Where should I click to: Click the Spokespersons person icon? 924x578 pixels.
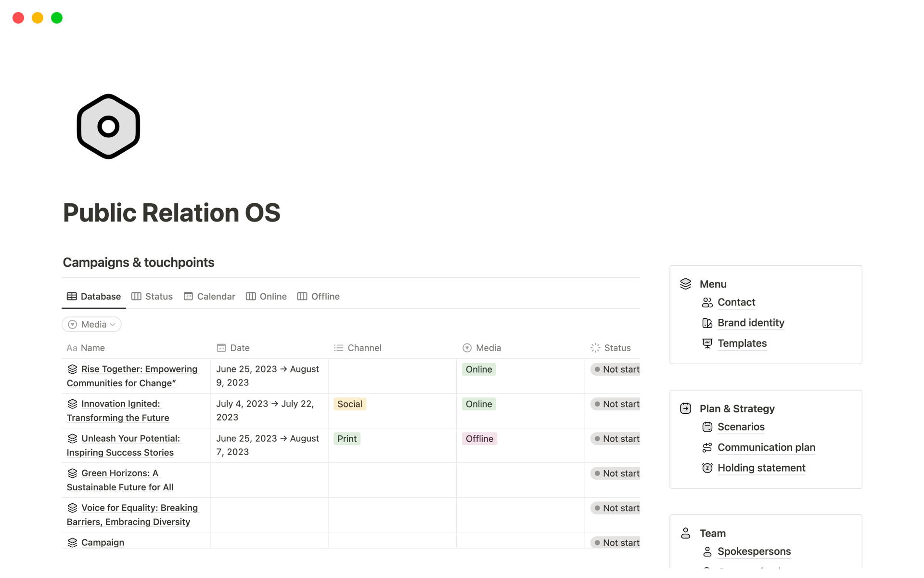pos(707,552)
